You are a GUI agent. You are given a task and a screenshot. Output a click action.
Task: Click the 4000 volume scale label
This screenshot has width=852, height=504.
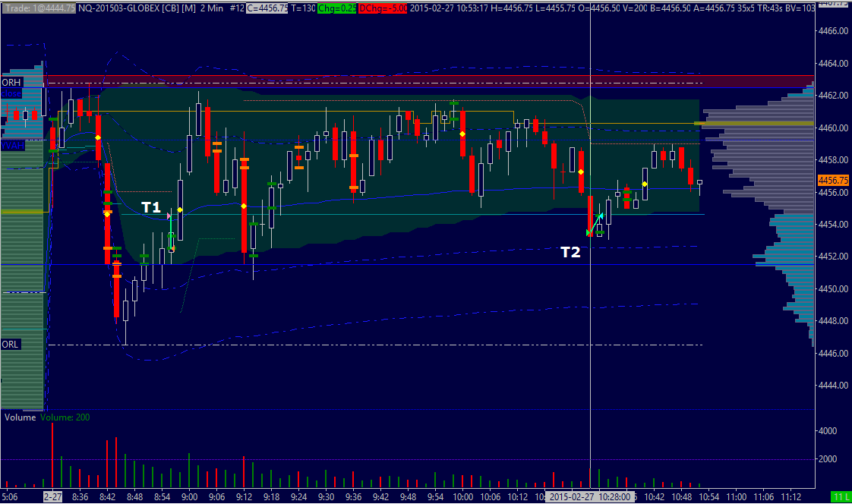828,431
